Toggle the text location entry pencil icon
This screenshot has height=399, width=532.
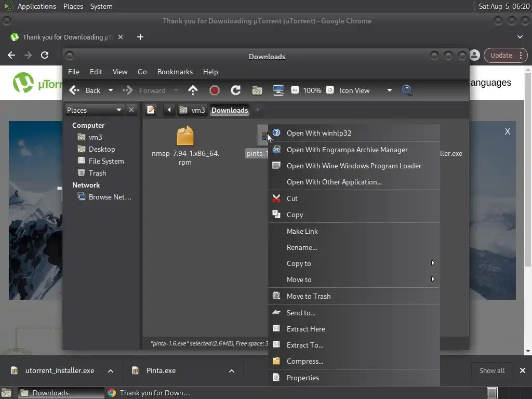tap(151, 110)
